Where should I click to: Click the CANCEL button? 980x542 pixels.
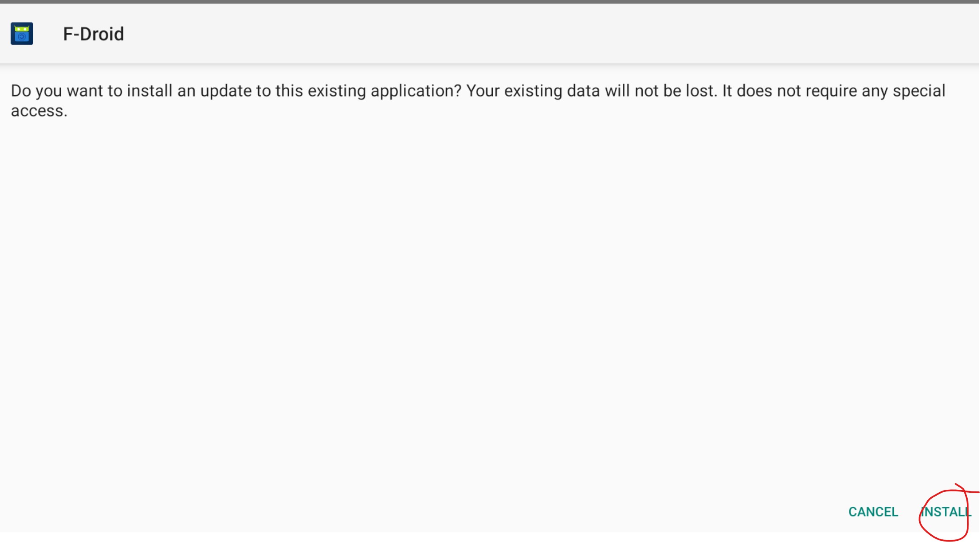click(873, 512)
